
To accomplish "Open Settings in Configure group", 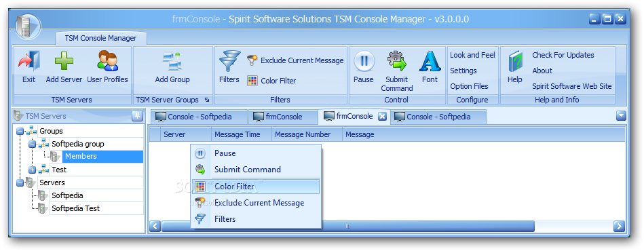I will [x=463, y=71].
